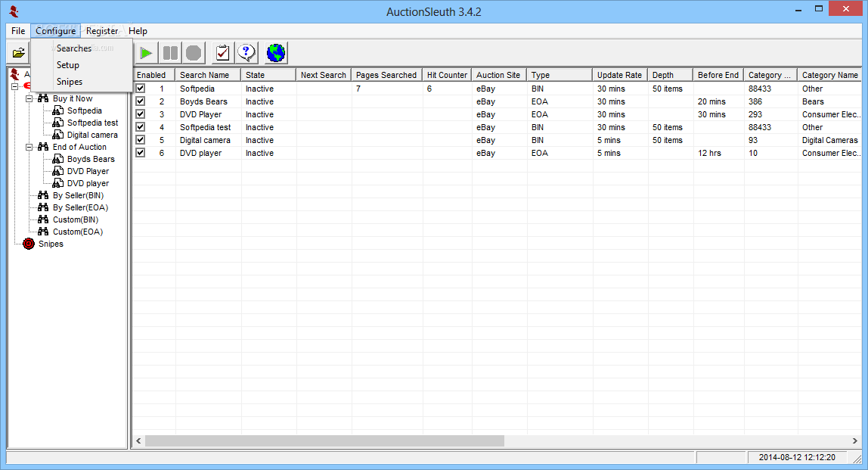Click binoculars icon beside By Seller(BIN)
The height and width of the screenshot is (470, 868).
43,195
